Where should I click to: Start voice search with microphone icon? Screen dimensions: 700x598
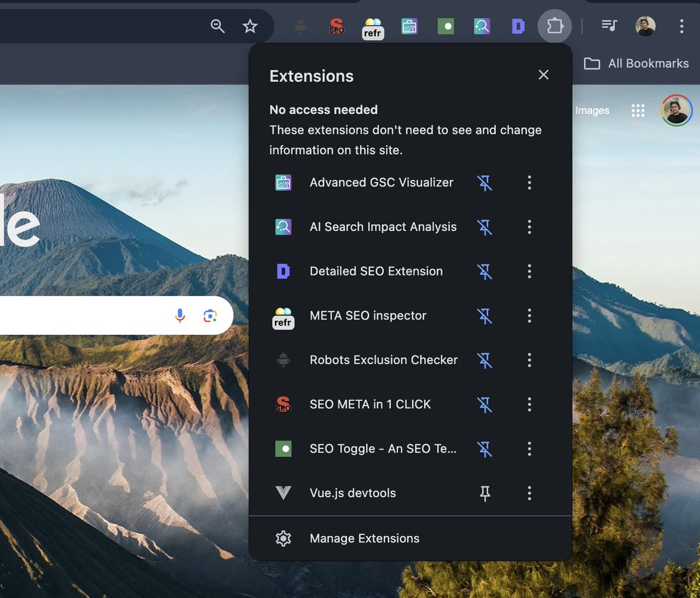(180, 316)
